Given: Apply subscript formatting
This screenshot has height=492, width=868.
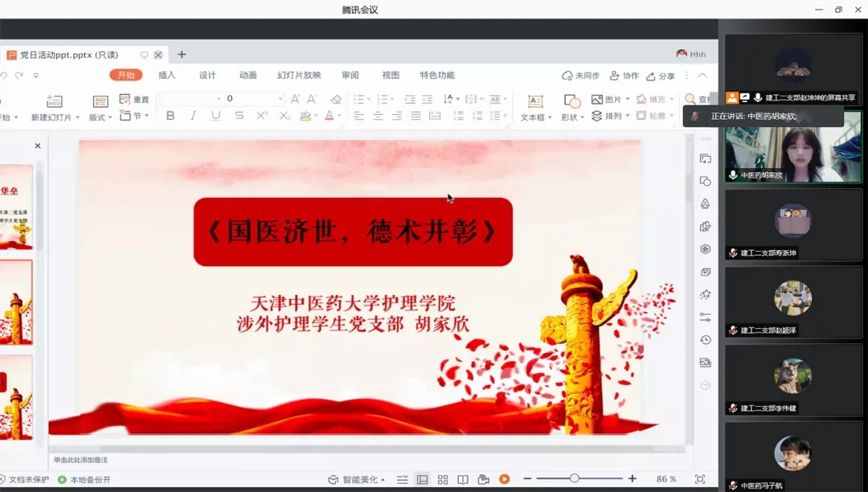Looking at the screenshot, I should (285, 116).
